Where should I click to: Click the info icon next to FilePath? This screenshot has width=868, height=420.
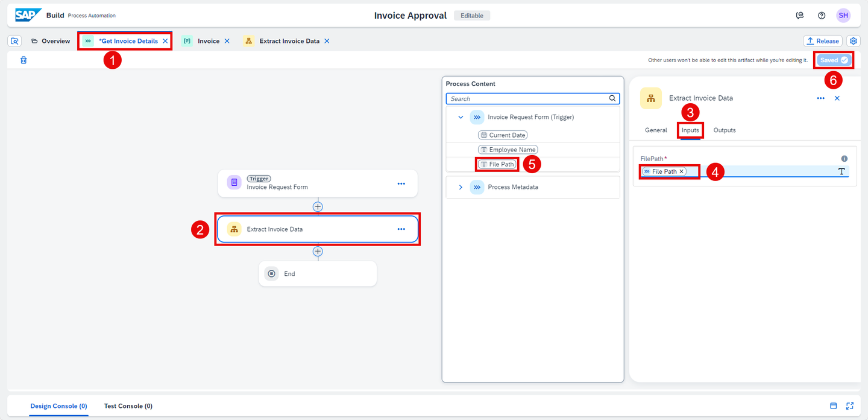point(844,159)
